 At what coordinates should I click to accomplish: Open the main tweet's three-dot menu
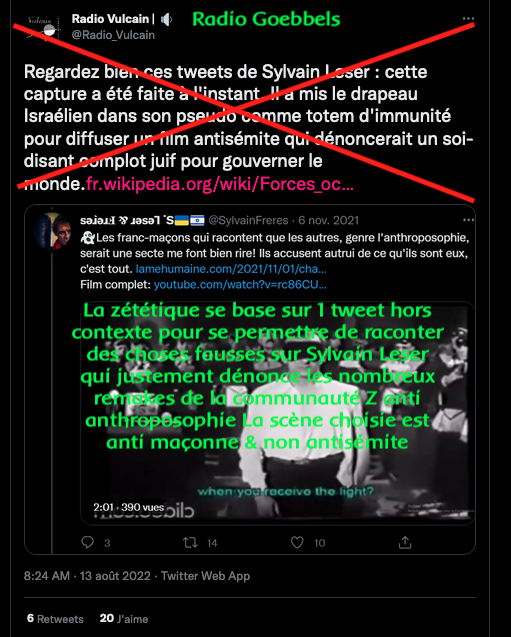tap(468, 19)
